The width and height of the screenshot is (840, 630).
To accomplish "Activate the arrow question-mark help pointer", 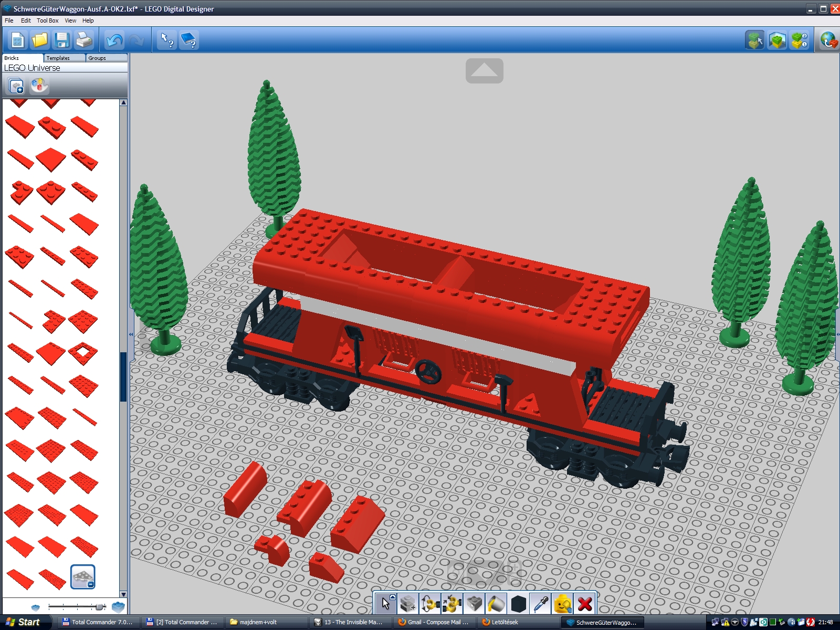I will click(167, 40).
